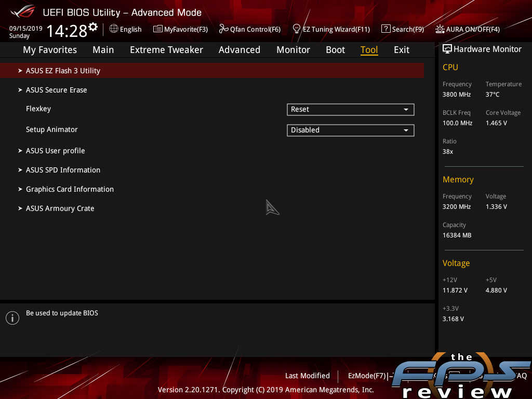Click the Voltage section heading
Screen dimensions: 532x399
[456, 263]
